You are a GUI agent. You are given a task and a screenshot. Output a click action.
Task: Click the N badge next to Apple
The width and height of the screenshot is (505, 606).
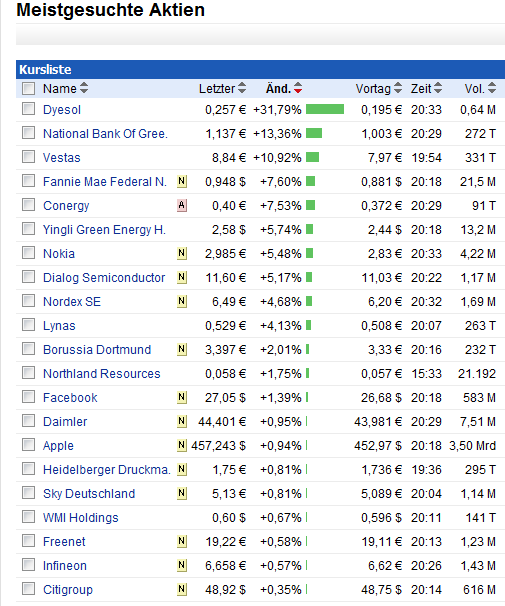182,445
